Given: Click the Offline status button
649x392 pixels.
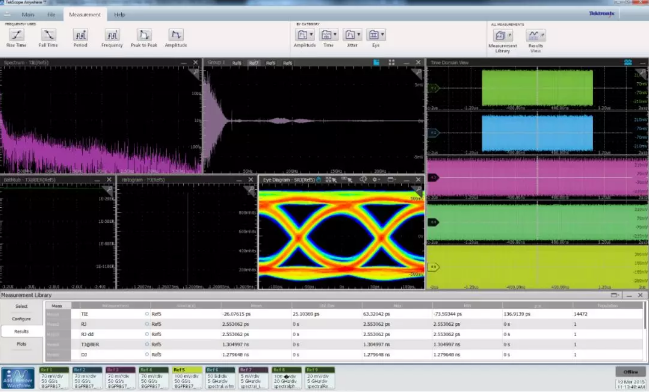Looking at the screenshot, I should 630,372.
